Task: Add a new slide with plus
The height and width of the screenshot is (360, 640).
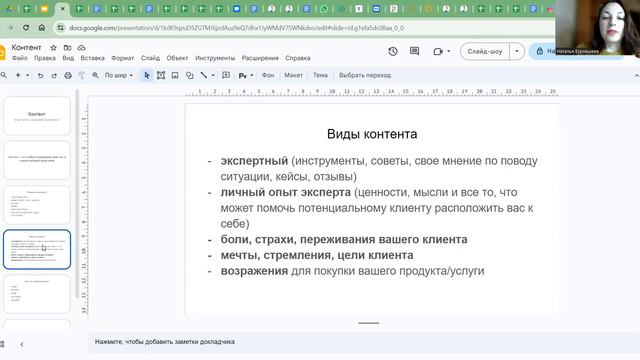Action: coord(18,75)
